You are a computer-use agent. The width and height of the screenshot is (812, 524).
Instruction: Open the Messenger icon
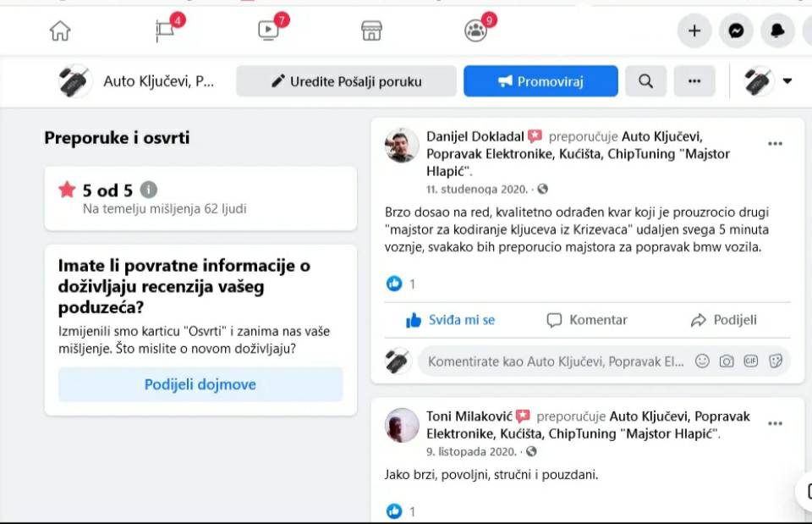(736, 31)
